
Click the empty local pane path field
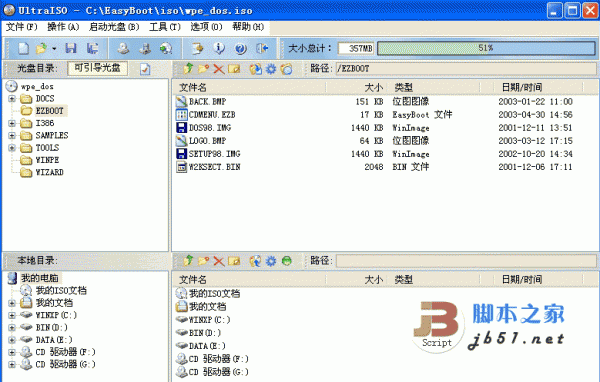click(466, 261)
